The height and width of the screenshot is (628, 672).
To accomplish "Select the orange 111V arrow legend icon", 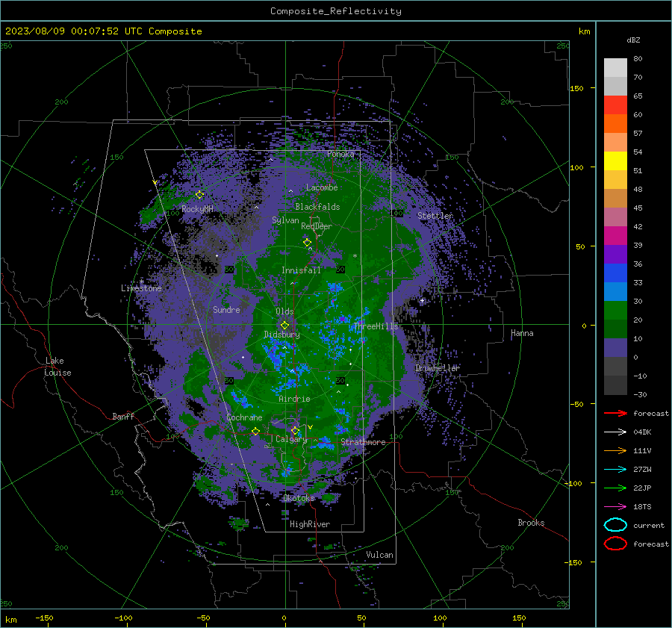I will pyautogui.click(x=615, y=450).
